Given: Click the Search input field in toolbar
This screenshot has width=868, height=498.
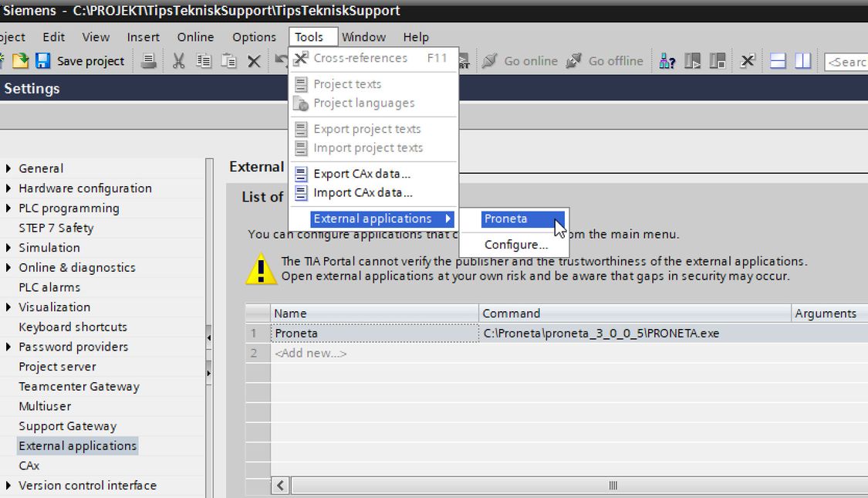Looking at the screenshot, I should click(846, 62).
